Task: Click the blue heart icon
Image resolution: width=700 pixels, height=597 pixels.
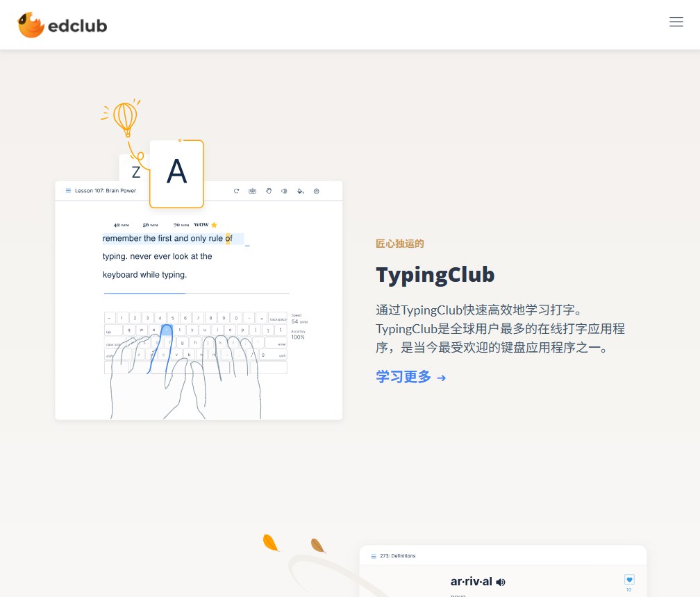Action: (629, 580)
